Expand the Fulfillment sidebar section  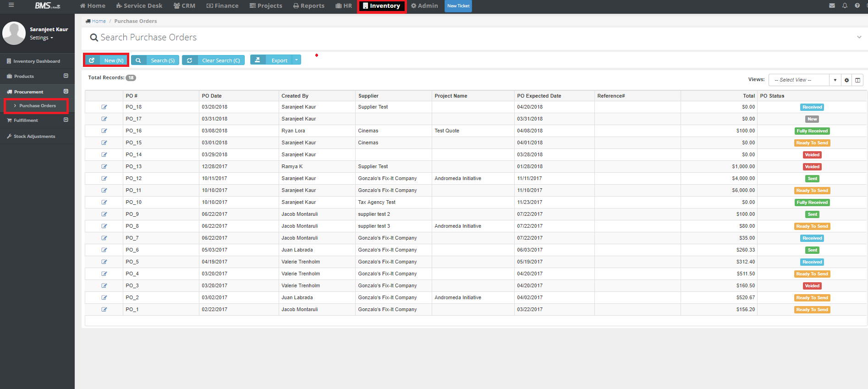(66, 120)
